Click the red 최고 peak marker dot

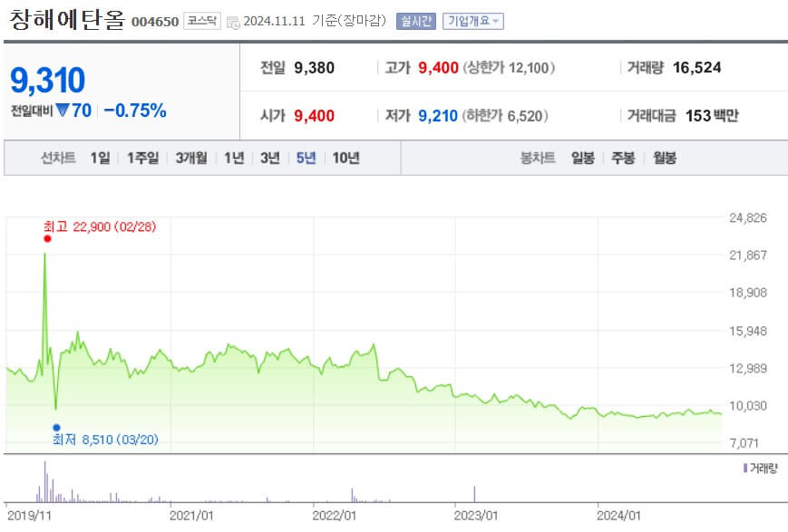[47, 238]
